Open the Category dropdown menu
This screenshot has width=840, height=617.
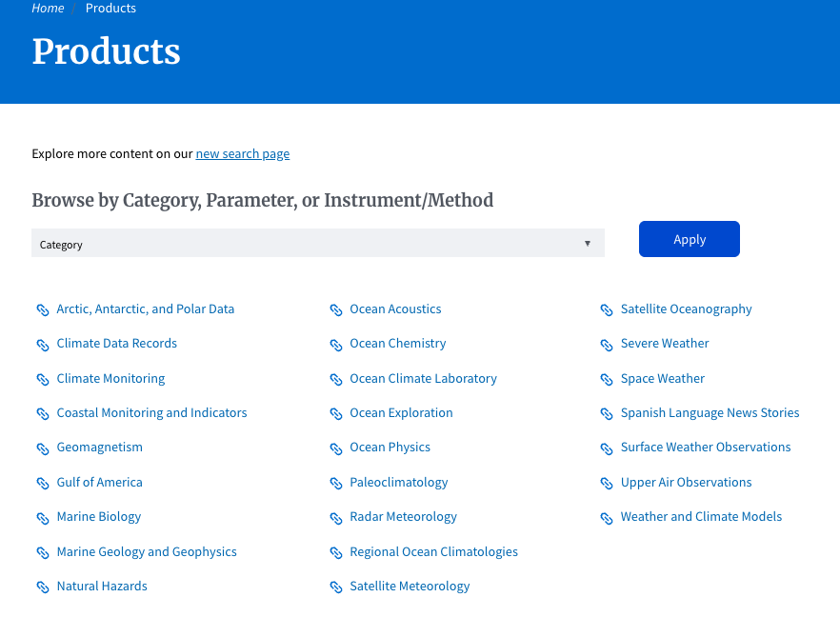(x=318, y=243)
